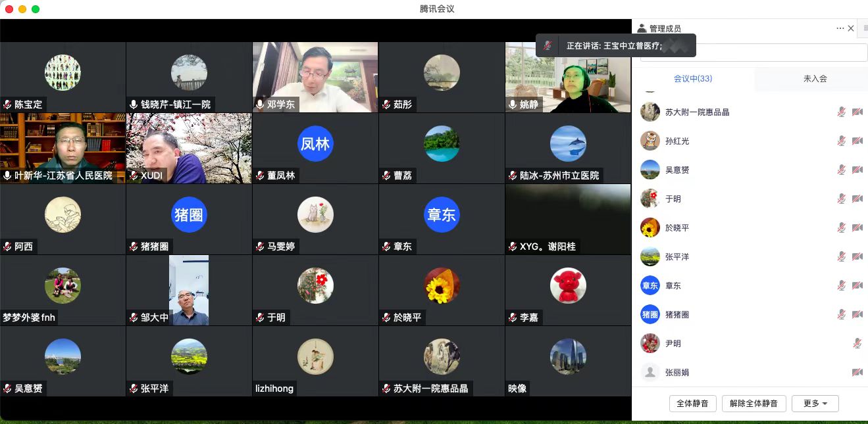
Task: Click the muted mic icon on 章东's video tile
Action: 386,247
